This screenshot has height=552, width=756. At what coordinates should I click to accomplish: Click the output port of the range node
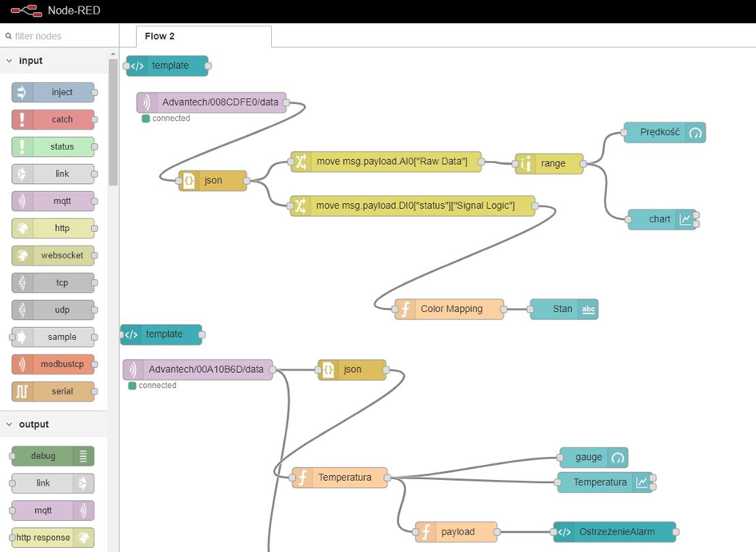coord(583,164)
